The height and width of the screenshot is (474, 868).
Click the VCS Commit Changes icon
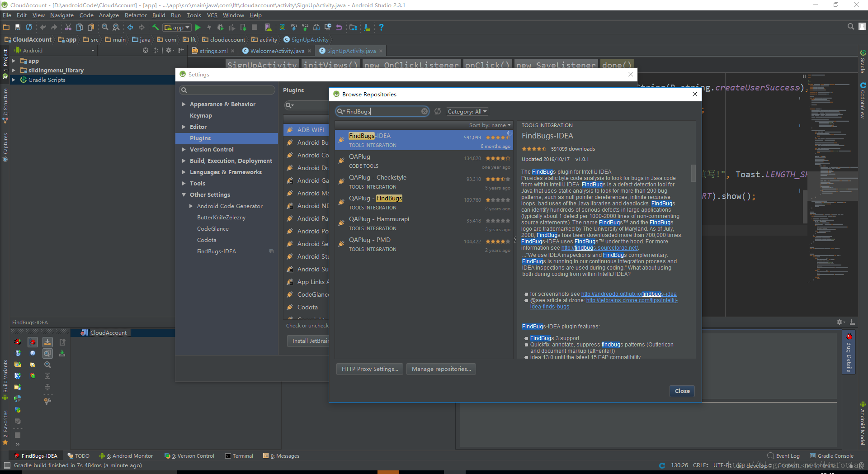[x=305, y=28]
